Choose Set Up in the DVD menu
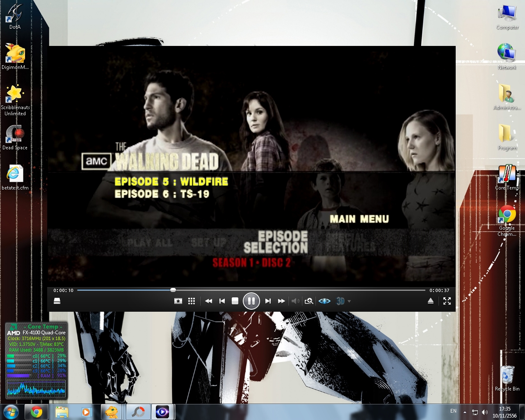 coord(208,242)
